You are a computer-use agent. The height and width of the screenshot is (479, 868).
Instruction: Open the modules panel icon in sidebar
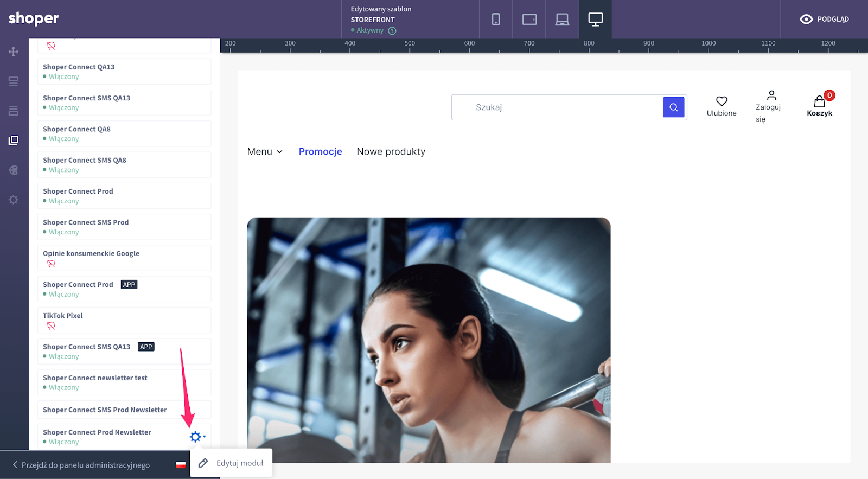tap(14, 140)
